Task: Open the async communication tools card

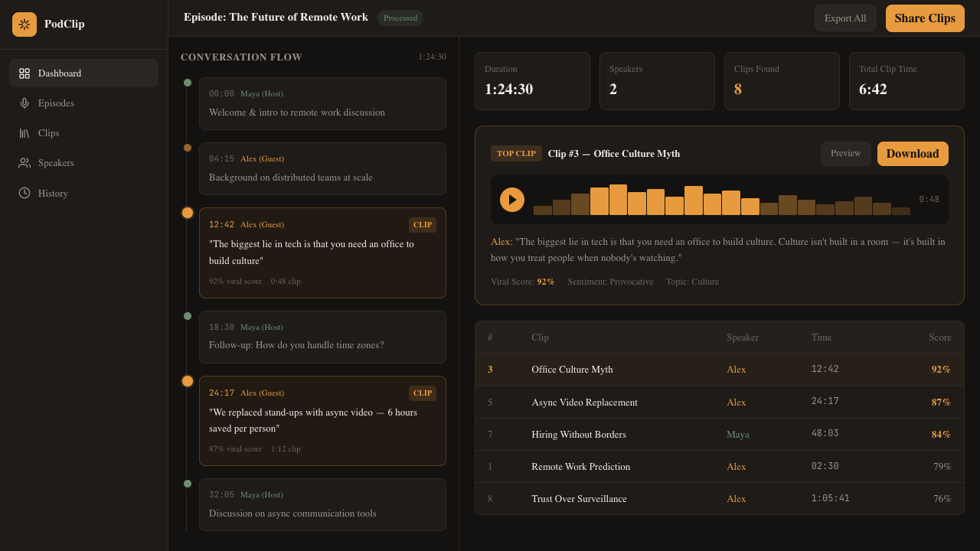Action: point(322,504)
